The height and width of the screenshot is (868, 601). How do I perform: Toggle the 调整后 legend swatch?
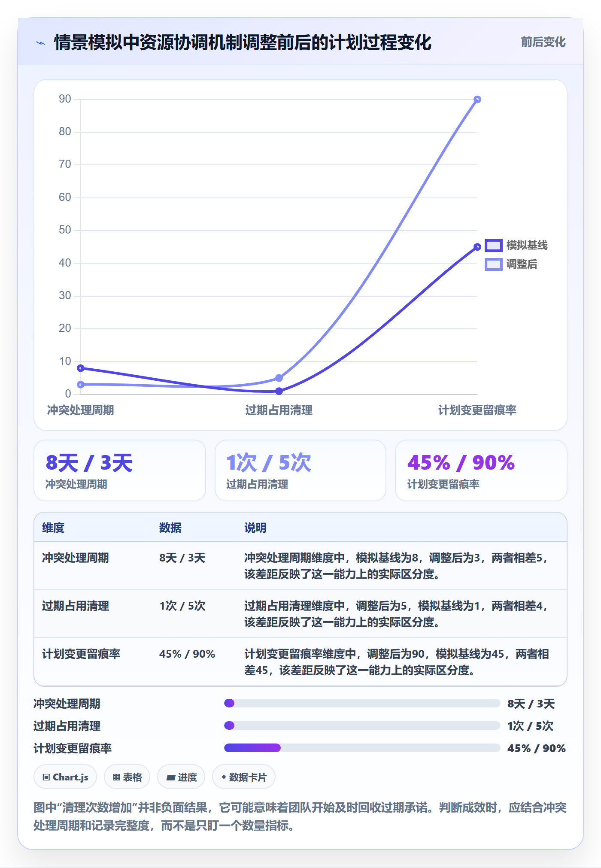tap(494, 264)
